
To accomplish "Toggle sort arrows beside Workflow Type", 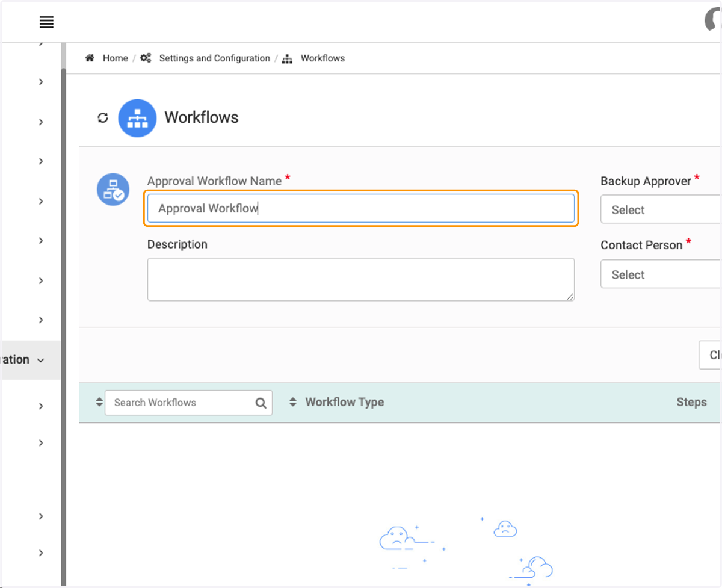I will pyautogui.click(x=293, y=402).
